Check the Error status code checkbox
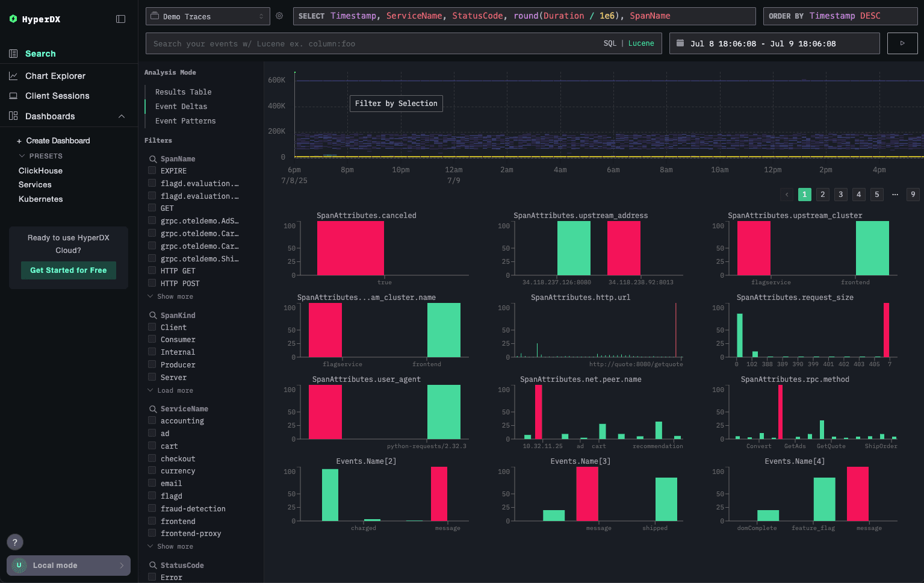The image size is (924, 583). [152, 577]
